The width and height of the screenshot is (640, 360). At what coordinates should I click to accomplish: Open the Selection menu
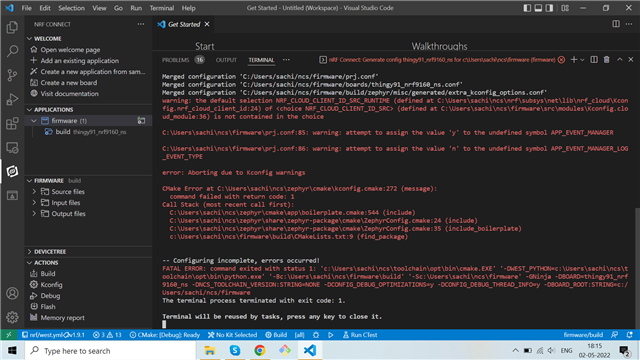(71, 8)
